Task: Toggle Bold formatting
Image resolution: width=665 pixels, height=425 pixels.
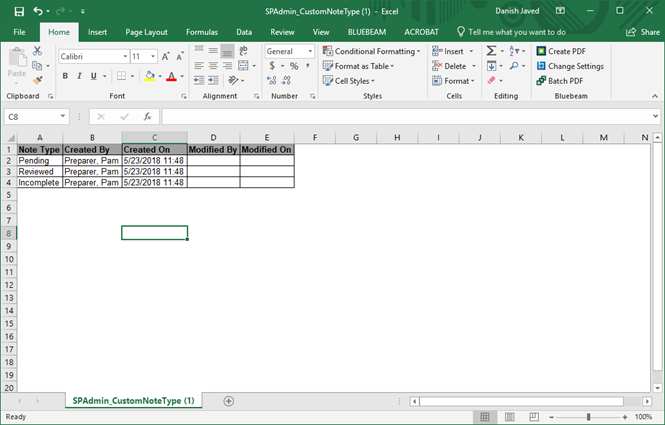Action: (x=65, y=76)
